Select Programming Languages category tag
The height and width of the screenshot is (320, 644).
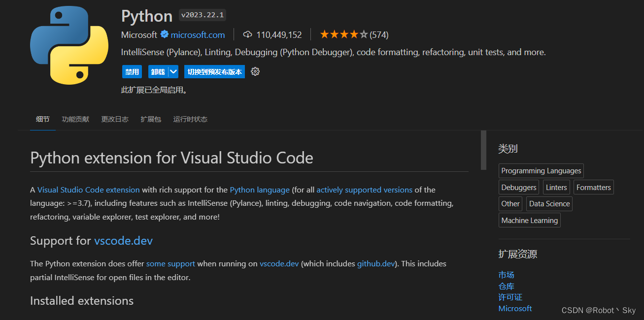541,171
